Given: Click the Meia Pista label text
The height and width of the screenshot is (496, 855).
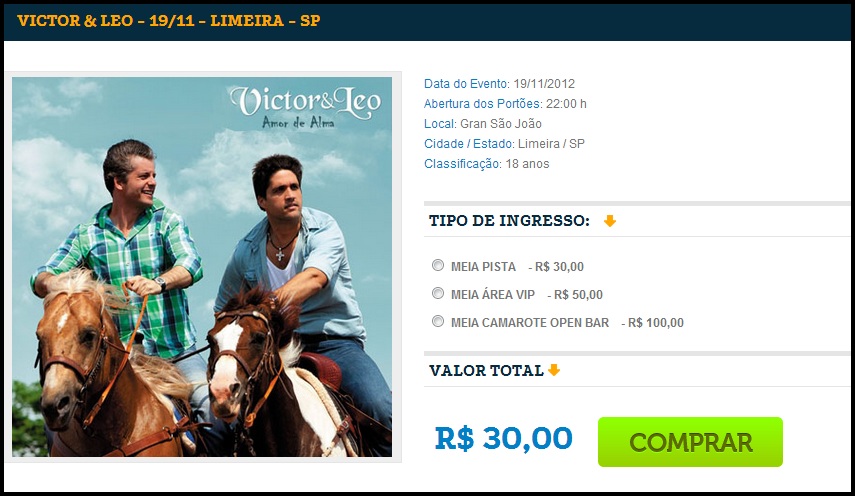Looking at the screenshot, I should 483,267.
